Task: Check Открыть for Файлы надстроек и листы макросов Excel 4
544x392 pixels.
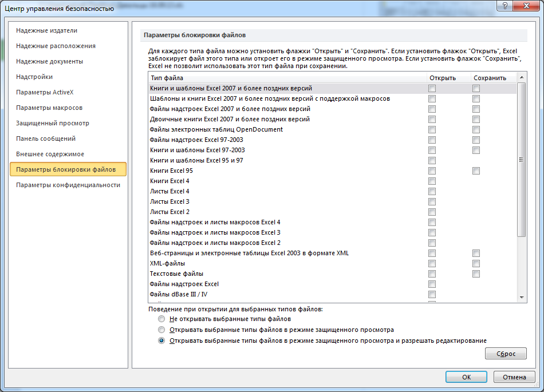Action: pos(432,222)
